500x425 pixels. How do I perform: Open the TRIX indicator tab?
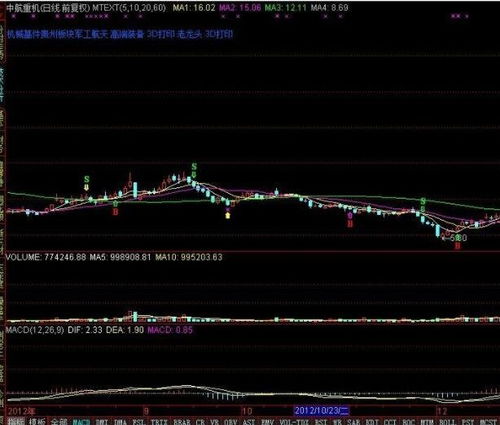click(x=159, y=422)
